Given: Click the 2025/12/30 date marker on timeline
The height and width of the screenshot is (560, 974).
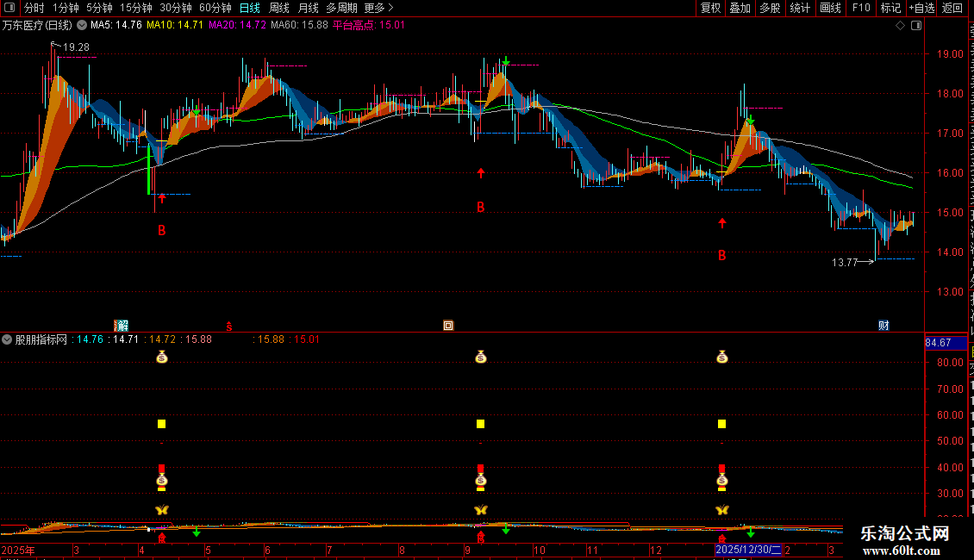Looking at the screenshot, I should 748,550.
